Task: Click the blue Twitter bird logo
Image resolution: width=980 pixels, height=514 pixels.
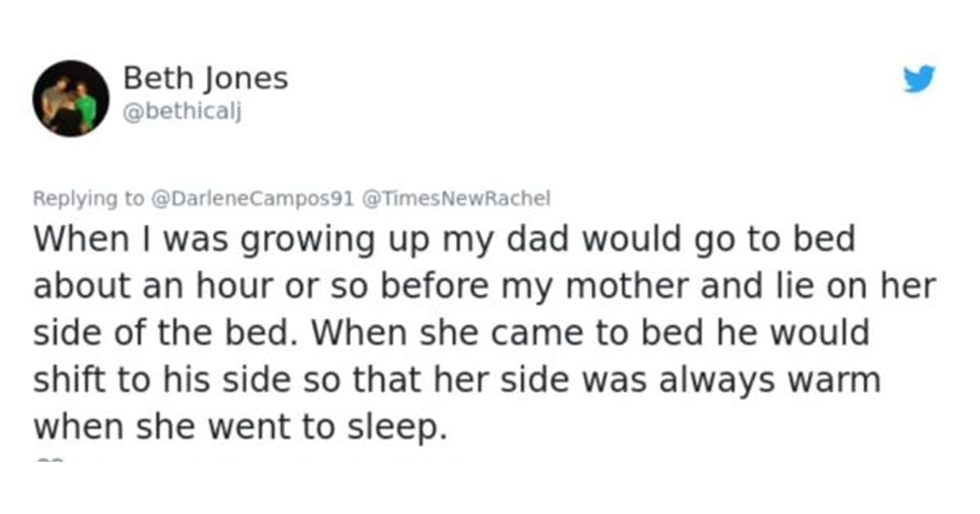Action: [x=919, y=80]
